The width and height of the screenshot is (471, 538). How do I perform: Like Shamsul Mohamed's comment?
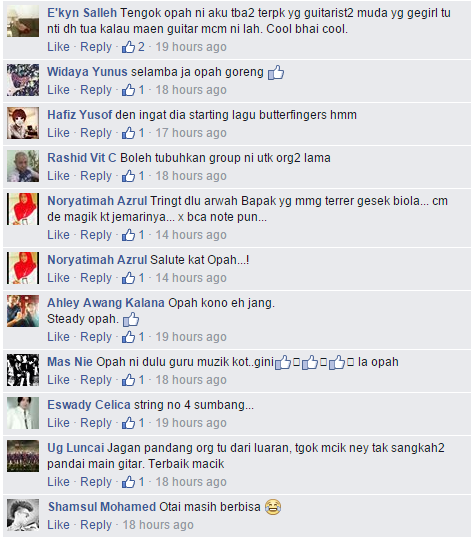click(58, 525)
